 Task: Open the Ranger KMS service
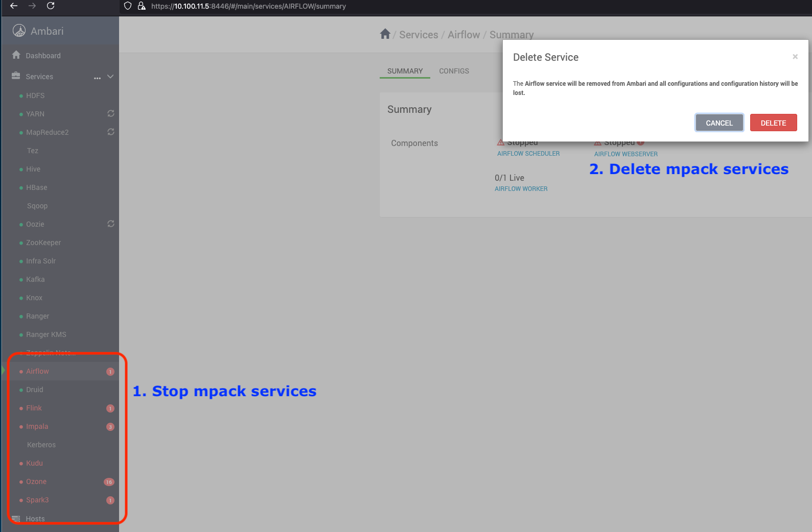46,334
